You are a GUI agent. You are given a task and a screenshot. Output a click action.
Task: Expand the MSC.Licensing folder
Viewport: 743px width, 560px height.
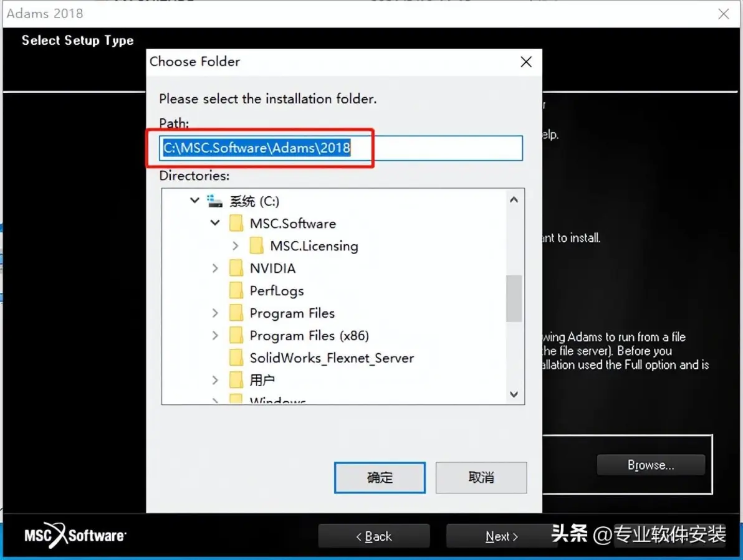click(x=236, y=245)
